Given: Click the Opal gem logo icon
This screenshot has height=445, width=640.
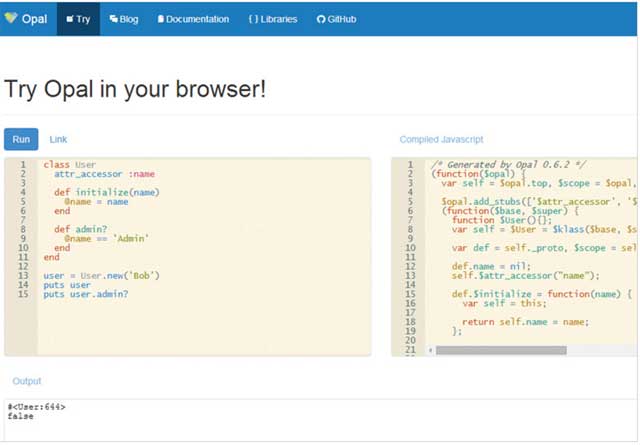Looking at the screenshot, I should click(11, 18).
